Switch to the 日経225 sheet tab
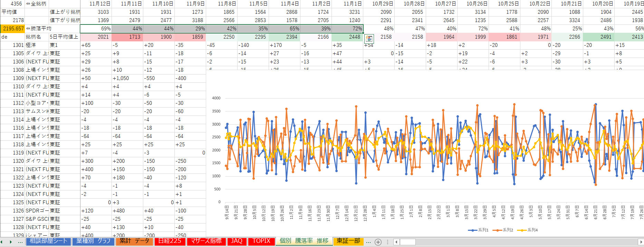Viewport: 644px width, 247px height. pyautogui.click(x=170, y=241)
